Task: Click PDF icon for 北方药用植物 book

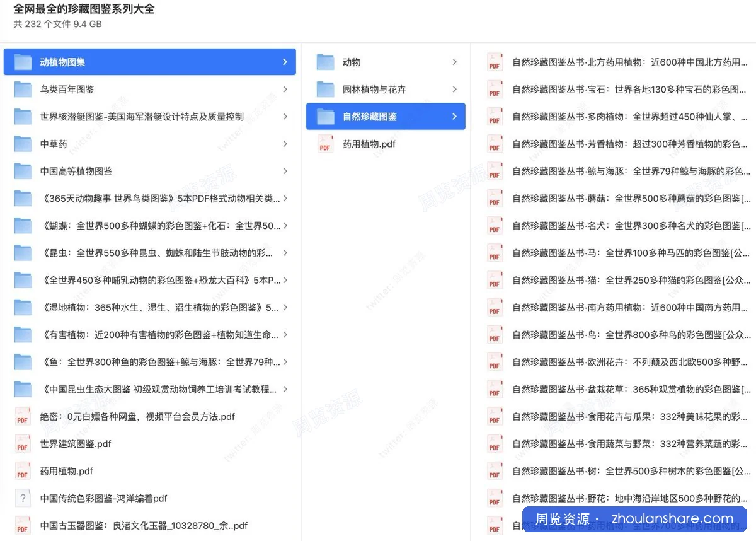Action: 495,62
